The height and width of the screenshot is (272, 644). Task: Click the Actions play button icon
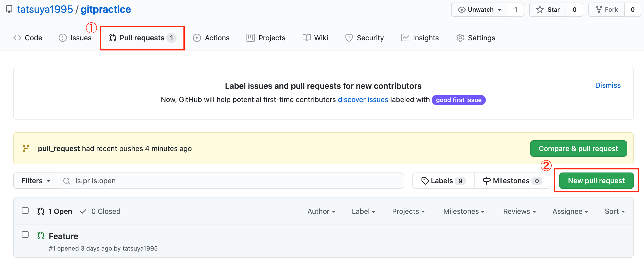(x=196, y=38)
